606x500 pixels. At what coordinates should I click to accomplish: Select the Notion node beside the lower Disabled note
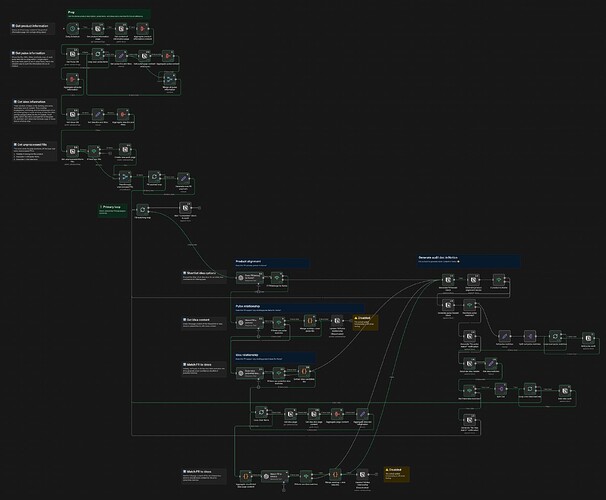tap(362, 474)
